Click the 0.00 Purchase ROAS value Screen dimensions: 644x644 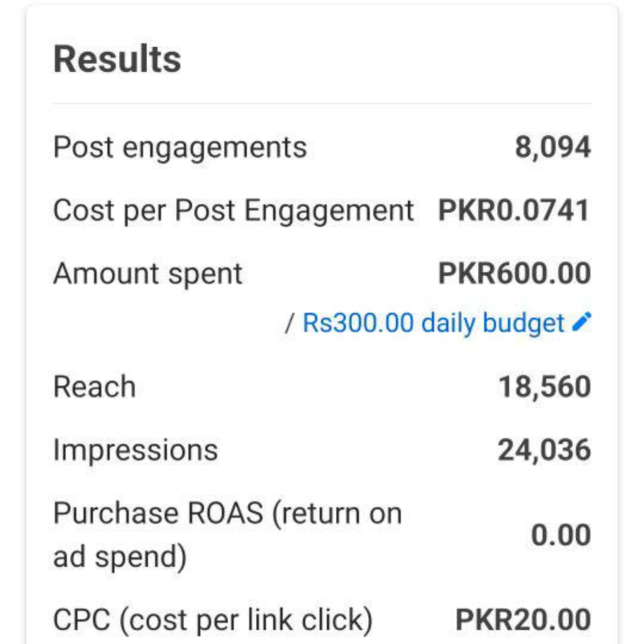click(x=561, y=535)
